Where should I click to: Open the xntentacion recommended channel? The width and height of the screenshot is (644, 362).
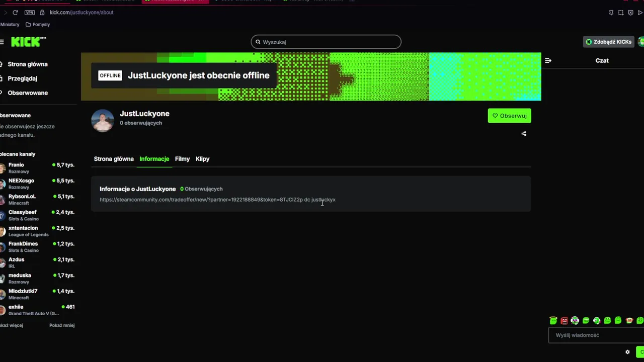[x=38, y=231]
